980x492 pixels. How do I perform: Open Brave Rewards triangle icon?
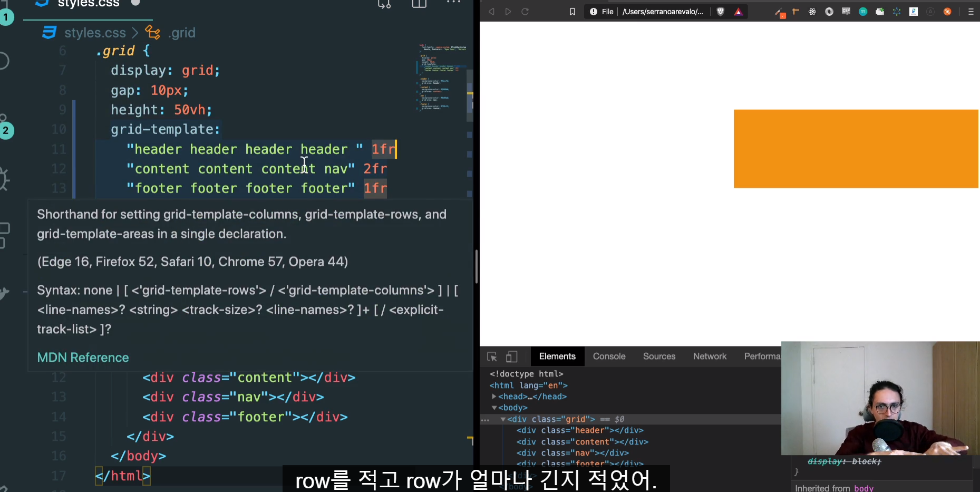[739, 12]
